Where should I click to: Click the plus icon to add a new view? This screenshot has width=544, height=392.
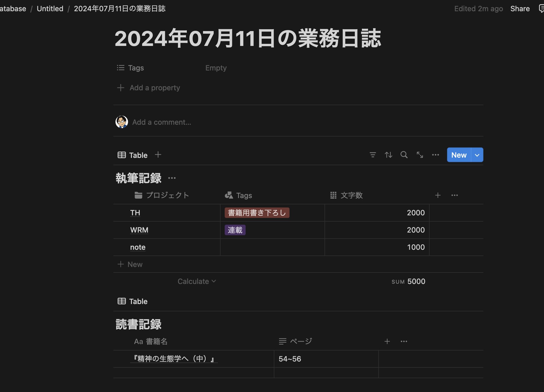tap(158, 155)
